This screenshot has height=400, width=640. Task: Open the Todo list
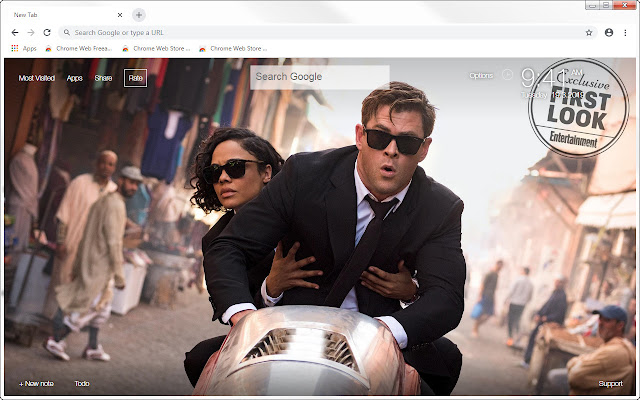coord(82,384)
